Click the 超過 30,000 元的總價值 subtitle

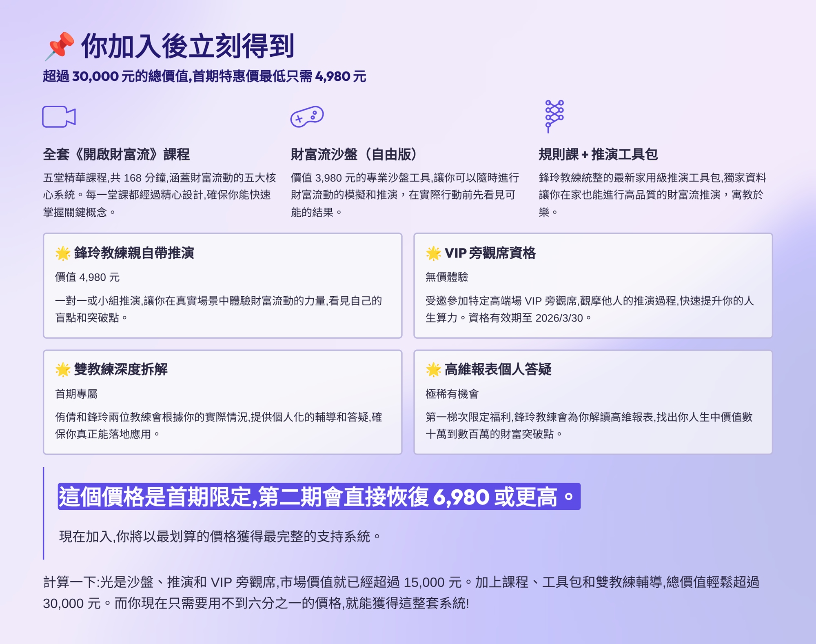204,76
